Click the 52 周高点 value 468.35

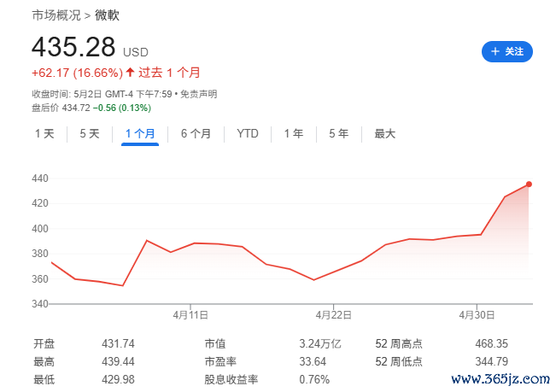point(491,343)
